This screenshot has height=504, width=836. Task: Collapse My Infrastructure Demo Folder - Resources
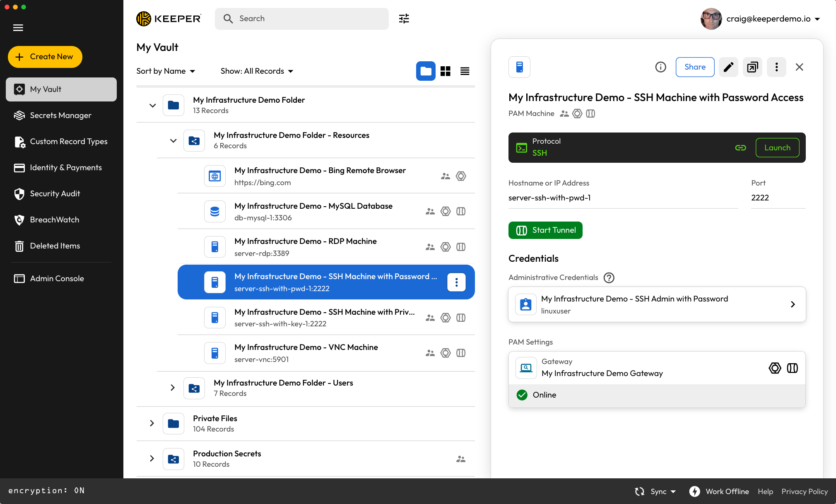[173, 141]
